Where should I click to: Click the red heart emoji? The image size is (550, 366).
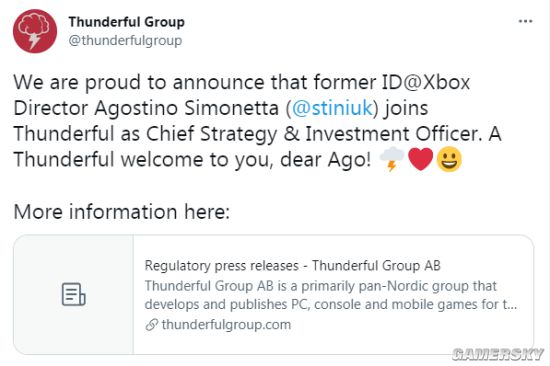pyautogui.click(x=421, y=159)
